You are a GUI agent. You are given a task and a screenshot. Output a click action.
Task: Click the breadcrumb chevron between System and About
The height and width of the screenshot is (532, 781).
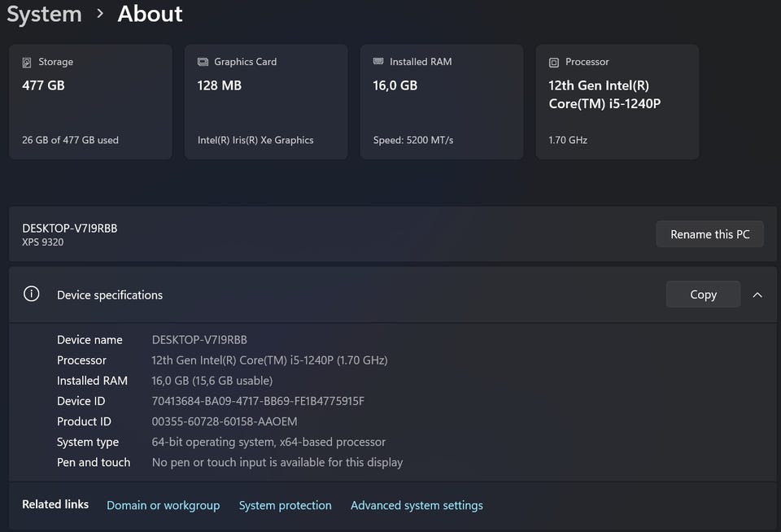[x=100, y=14]
